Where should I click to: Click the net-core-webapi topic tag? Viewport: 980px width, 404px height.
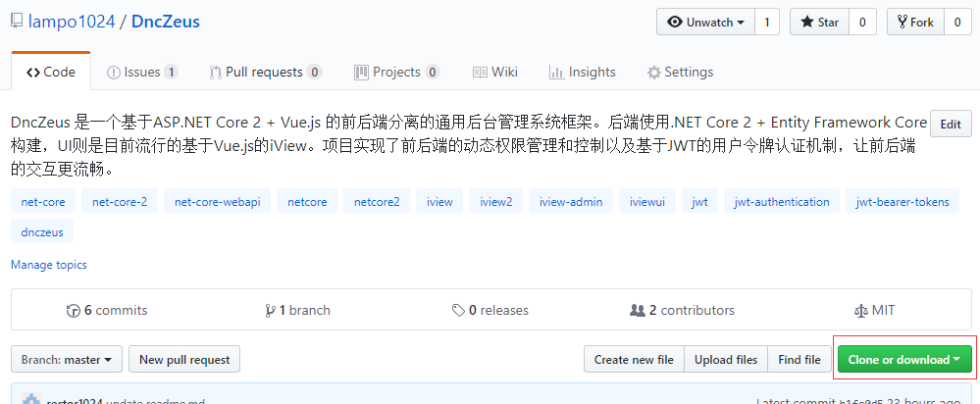[218, 202]
